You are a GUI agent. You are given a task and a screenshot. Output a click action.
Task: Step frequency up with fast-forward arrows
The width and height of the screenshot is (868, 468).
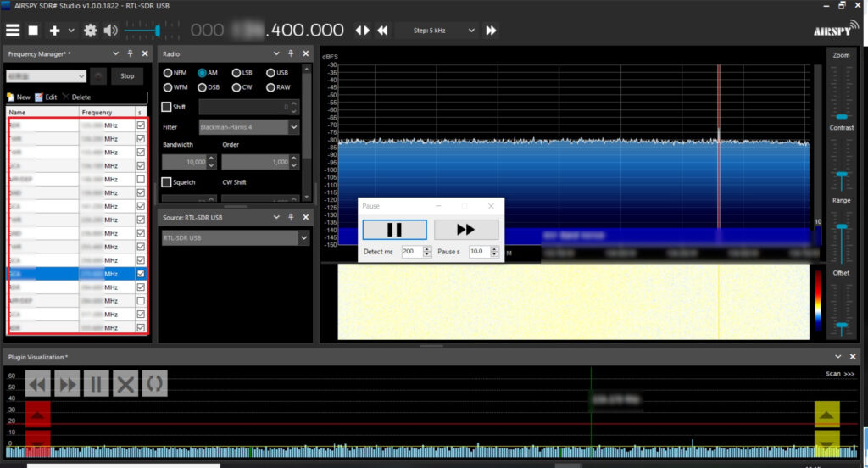tap(491, 31)
